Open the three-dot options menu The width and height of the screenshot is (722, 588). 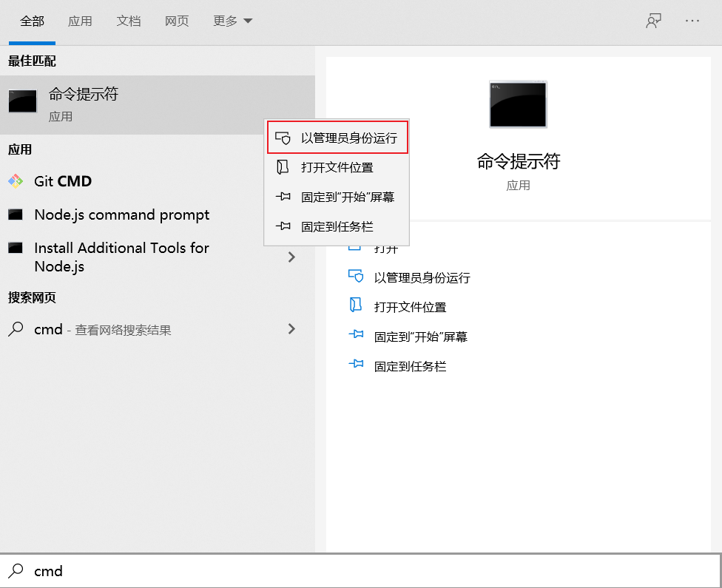click(692, 21)
